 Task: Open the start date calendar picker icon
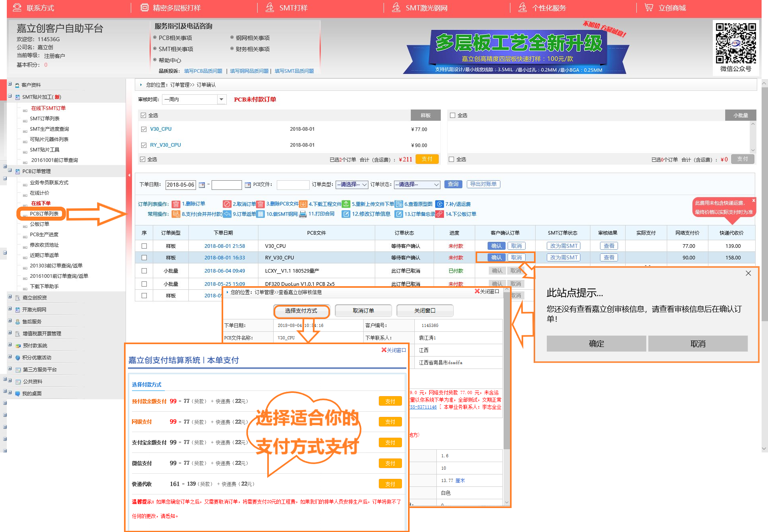[x=202, y=185]
